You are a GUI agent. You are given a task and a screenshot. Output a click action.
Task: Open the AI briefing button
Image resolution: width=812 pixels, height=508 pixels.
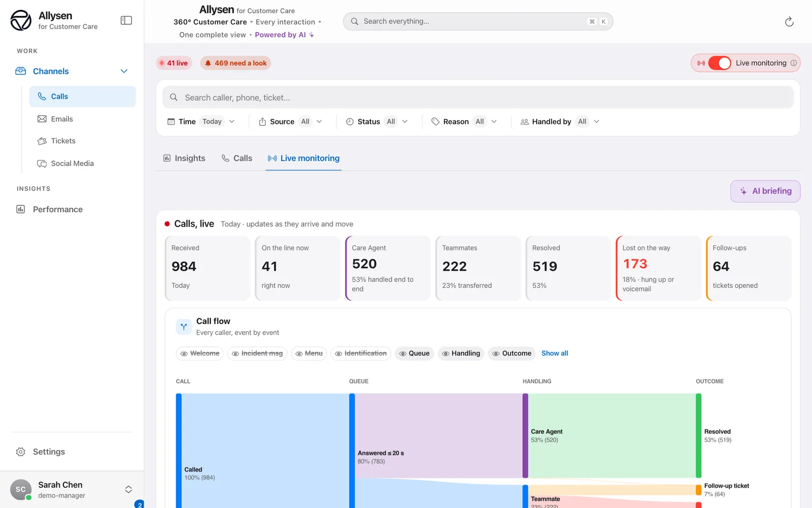[x=765, y=191]
